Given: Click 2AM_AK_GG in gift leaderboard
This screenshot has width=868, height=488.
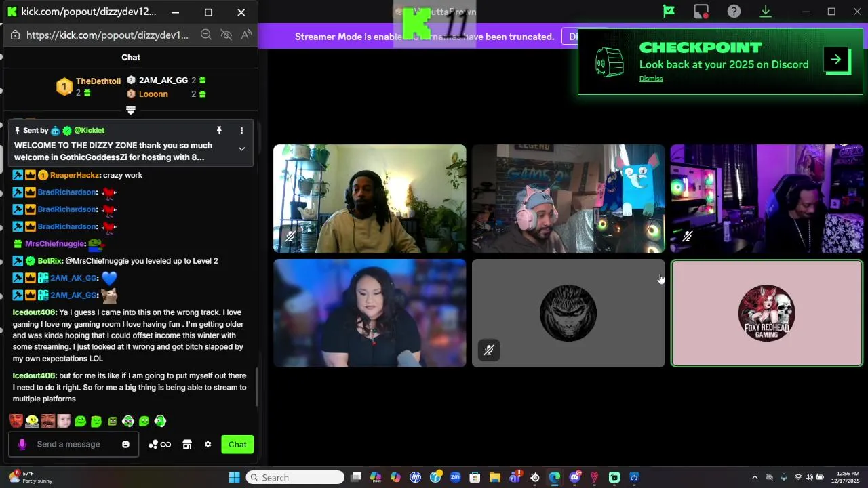Looking at the screenshot, I should click(163, 80).
